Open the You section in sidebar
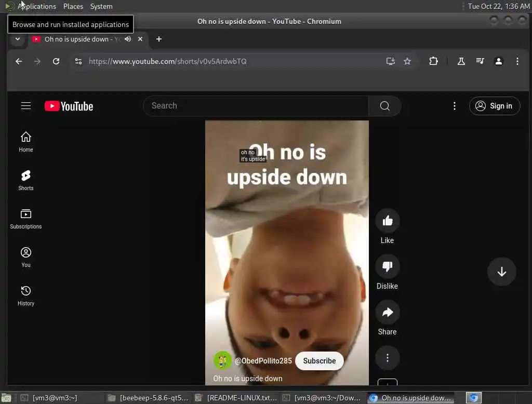Screen dimensions: 532x404 pyautogui.click(x=26, y=257)
